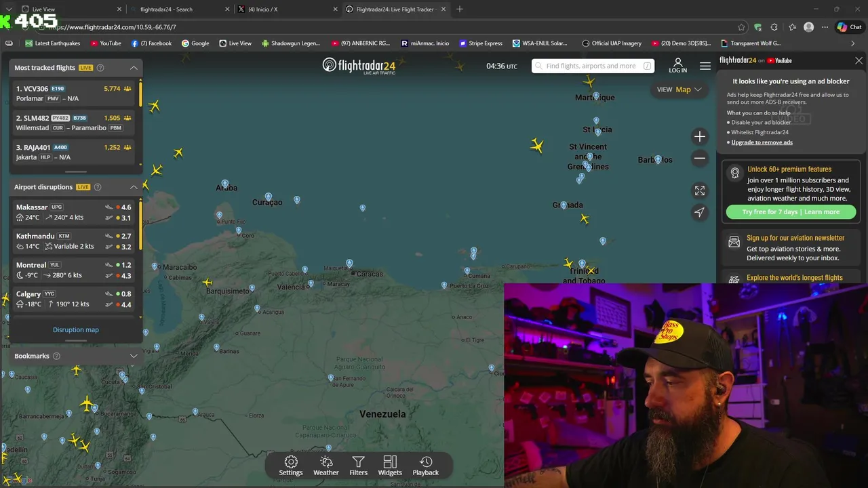Open Makassar airport disruption row
The width and height of the screenshot is (868, 488).
(75, 212)
